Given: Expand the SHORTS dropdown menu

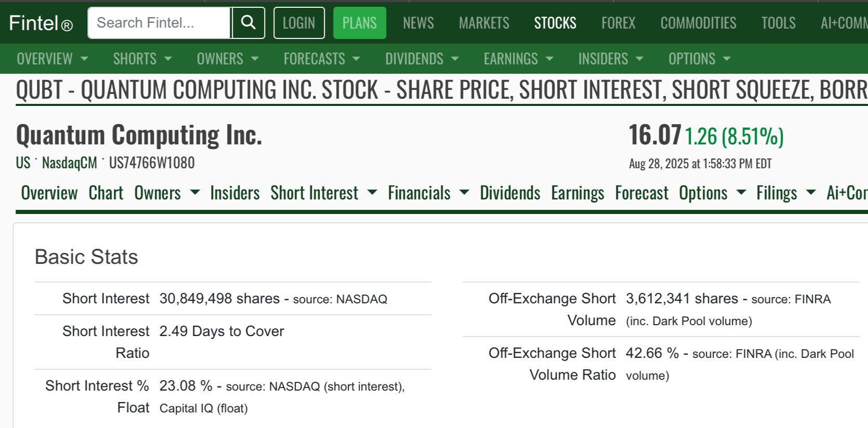Looking at the screenshot, I should pyautogui.click(x=142, y=59).
